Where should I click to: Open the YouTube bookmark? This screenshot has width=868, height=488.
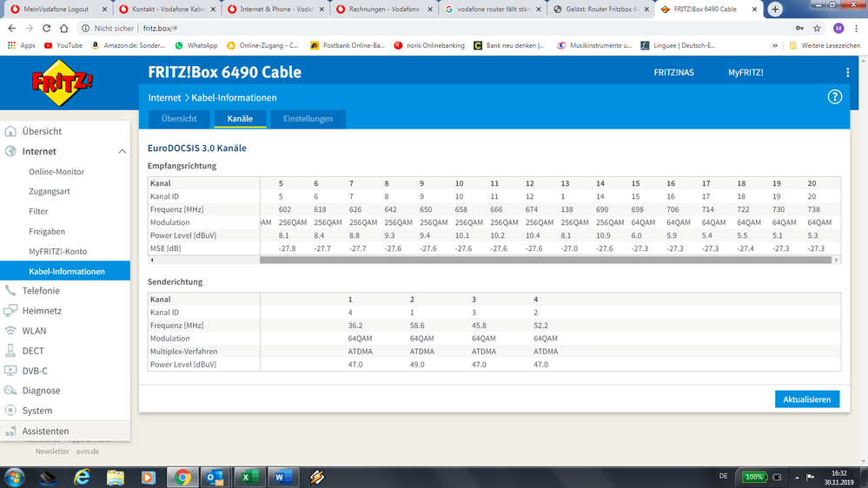(63, 45)
